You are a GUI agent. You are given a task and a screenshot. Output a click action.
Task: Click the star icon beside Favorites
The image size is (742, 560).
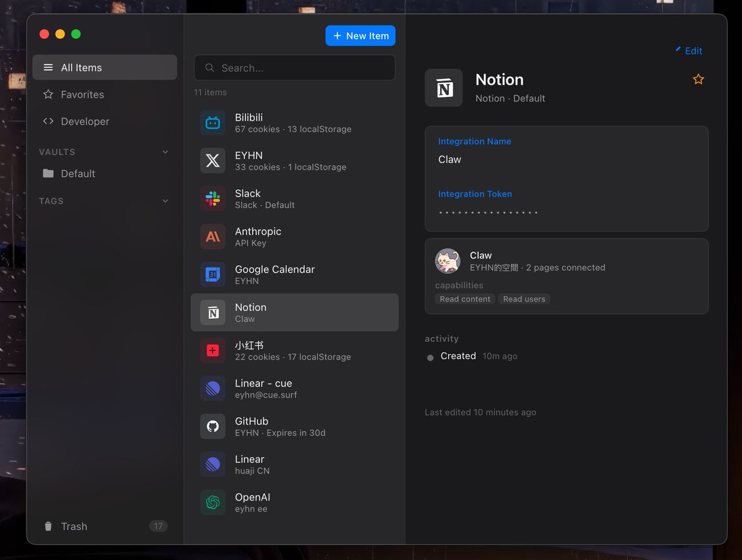pos(48,95)
